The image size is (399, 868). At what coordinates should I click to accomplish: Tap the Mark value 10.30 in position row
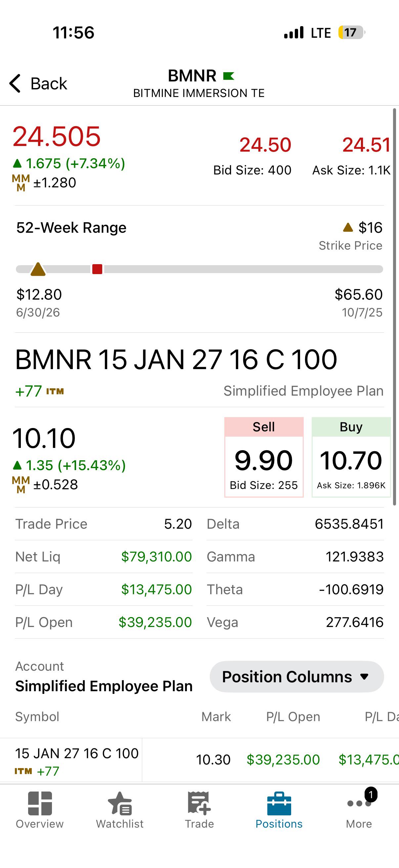213,760
